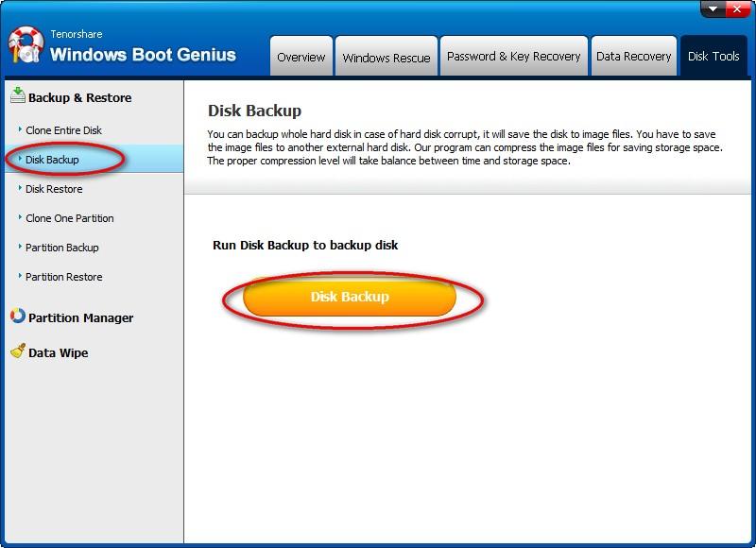Open Clone One Partition option
Viewport: 756px width, 548px height.
(69, 218)
